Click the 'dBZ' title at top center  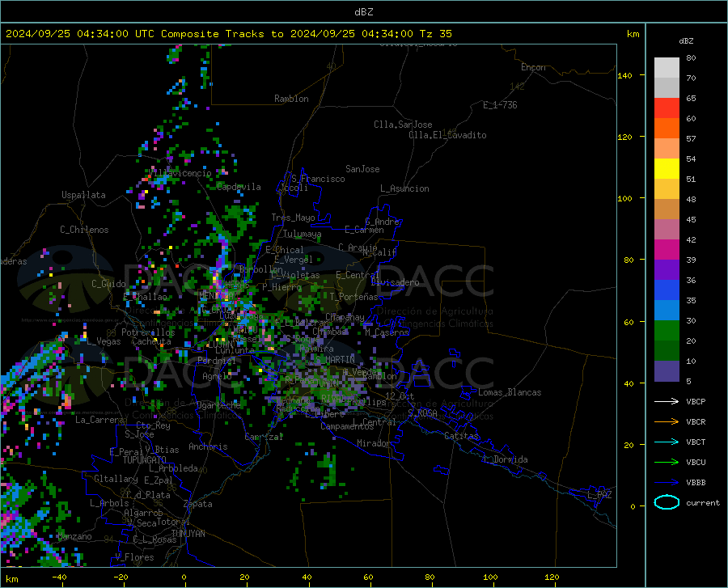363,12
